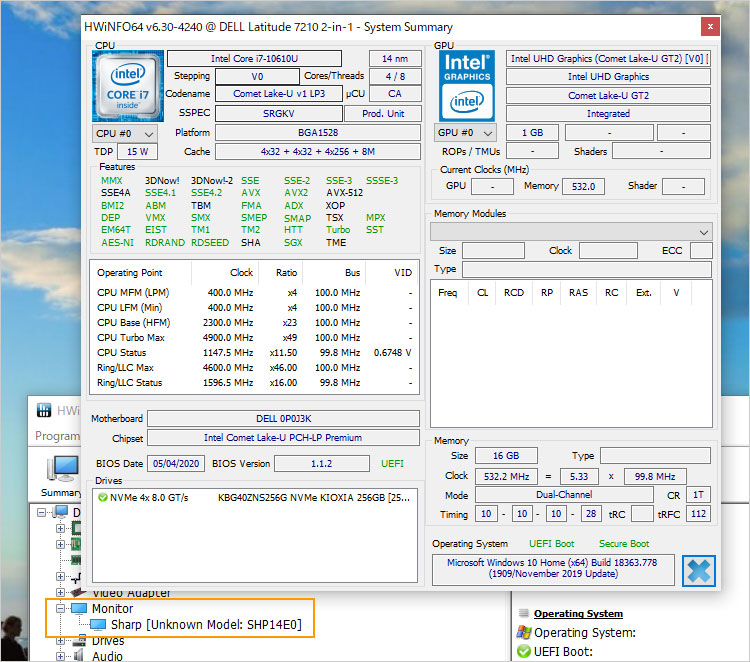Viewport: 750px width, 662px height.
Task: Click the Comet Lake-U GT2 GPU codename
Action: (608, 96)
